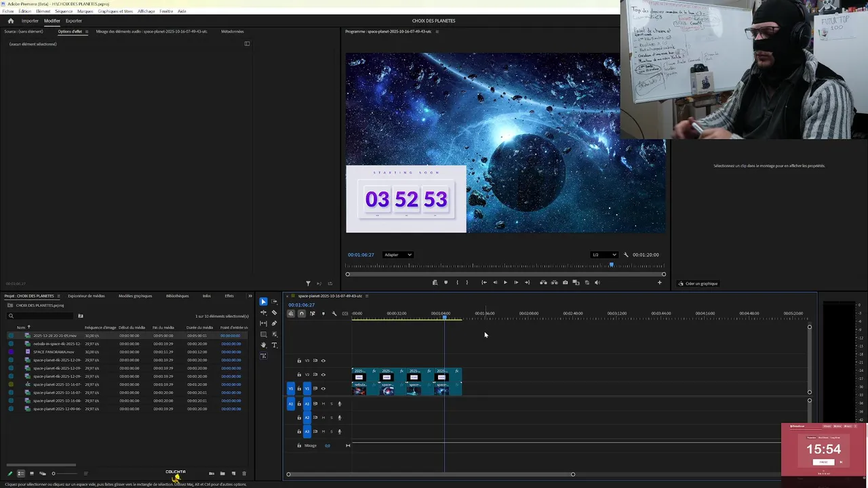
Task: Mute track A1
Action: 323,403
